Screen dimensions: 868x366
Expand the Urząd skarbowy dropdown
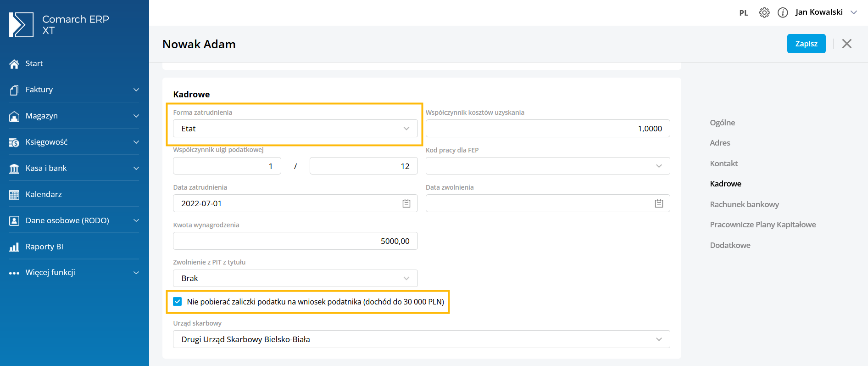coord(421,339)
